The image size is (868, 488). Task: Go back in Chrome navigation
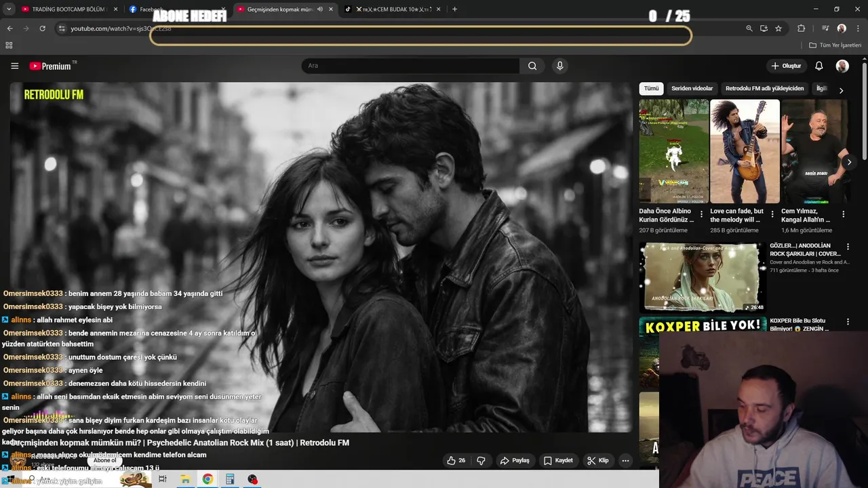click(x=9, y=28)
